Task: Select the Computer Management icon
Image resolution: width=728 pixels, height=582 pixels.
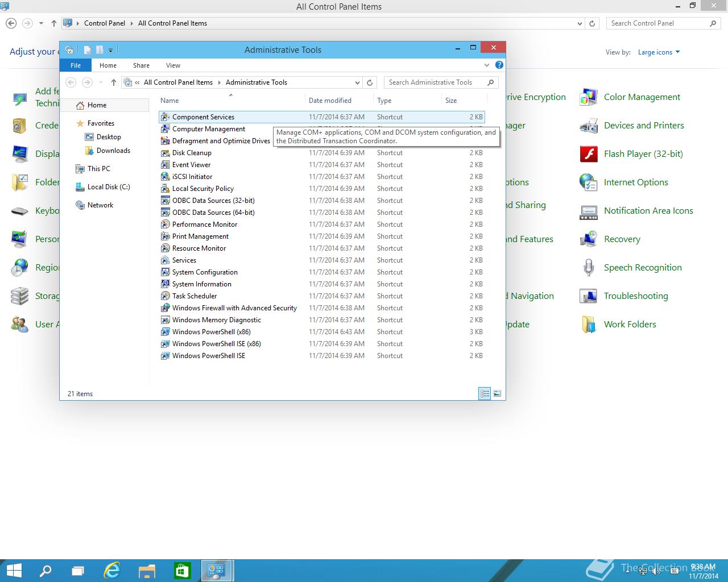Action: (166, 129)
